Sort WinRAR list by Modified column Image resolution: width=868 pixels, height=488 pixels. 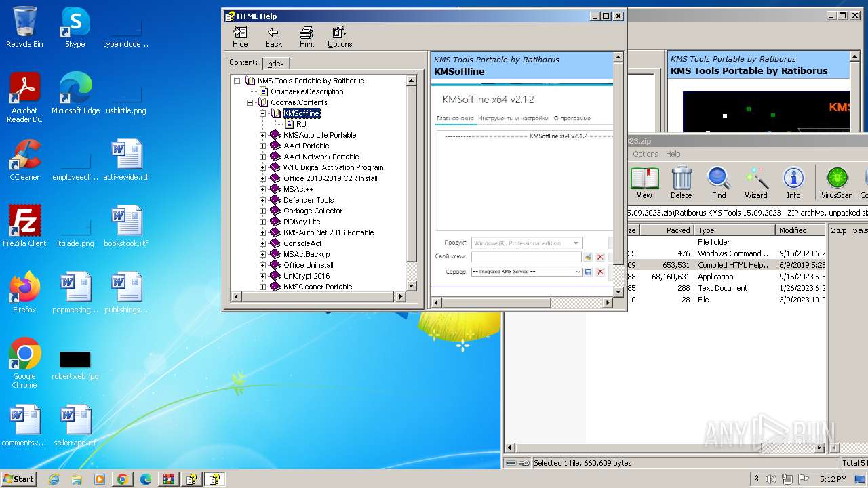pyautogui.click(x=800, y=230)
